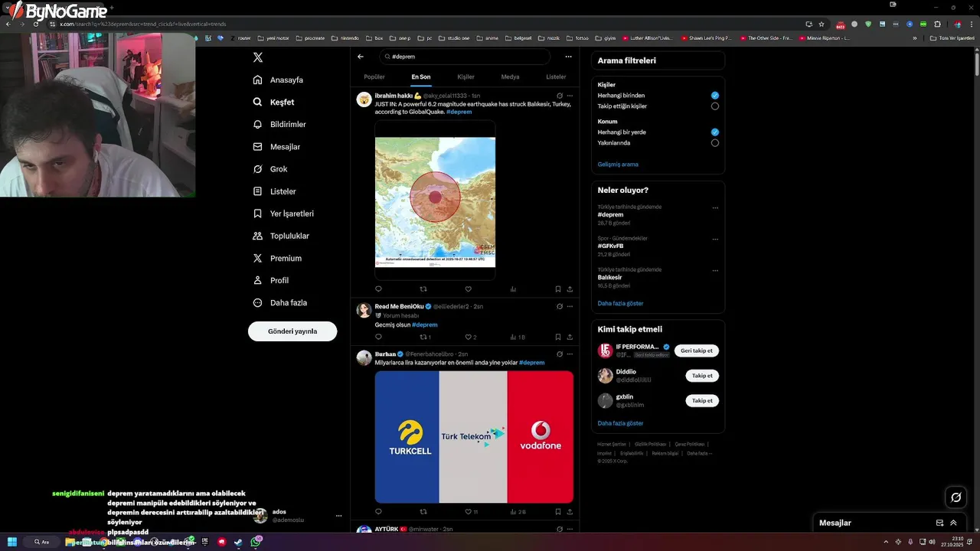
Task: Share ibrahim hakkı earthquake post
Action: [570, 289]
